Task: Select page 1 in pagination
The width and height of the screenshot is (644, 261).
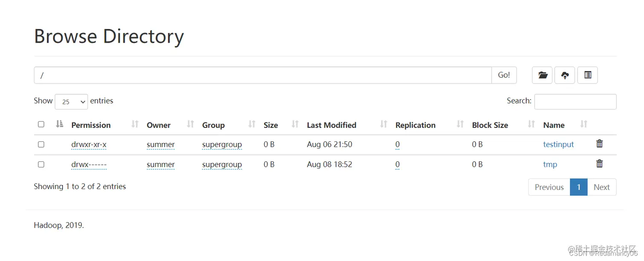Action: (x=578, y=187)
